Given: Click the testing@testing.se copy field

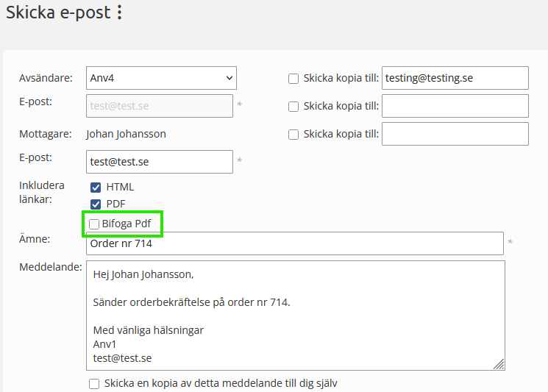Looking at the screenshot, I should point(455,78).
